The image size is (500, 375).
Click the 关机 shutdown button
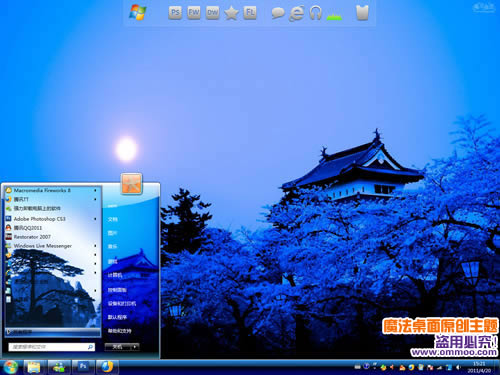click(118, 347)
